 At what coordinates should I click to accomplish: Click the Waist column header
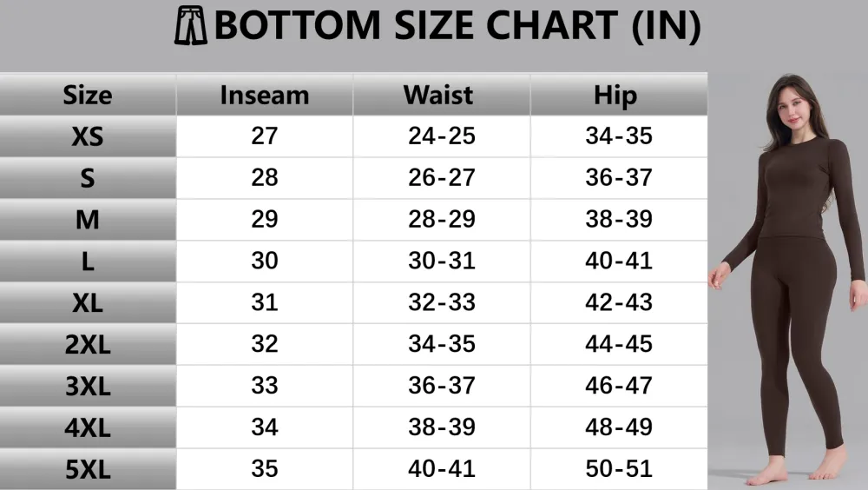tap(438, 95)
